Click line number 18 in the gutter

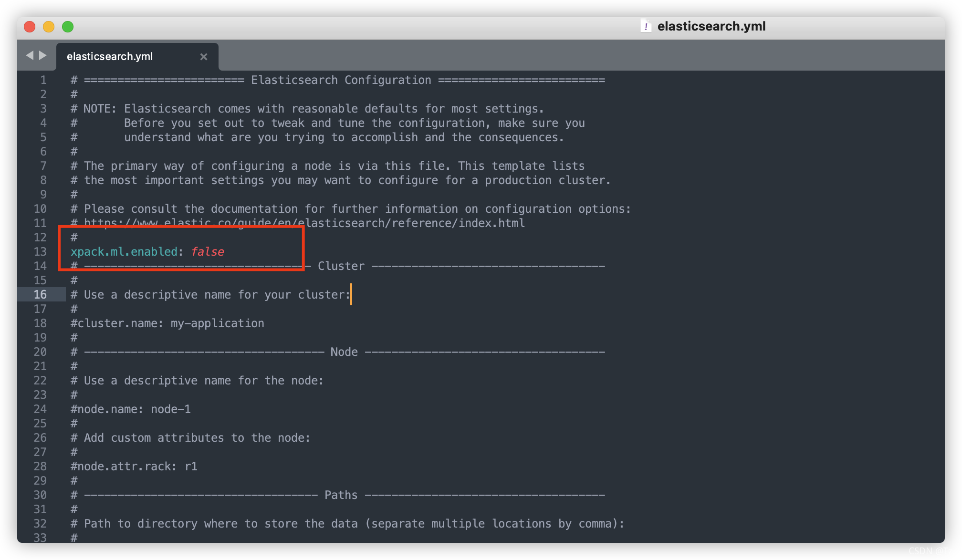(40, 323)
